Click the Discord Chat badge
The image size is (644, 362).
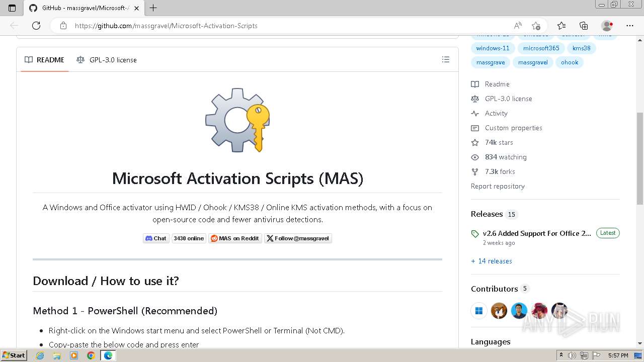coord(156,238)
